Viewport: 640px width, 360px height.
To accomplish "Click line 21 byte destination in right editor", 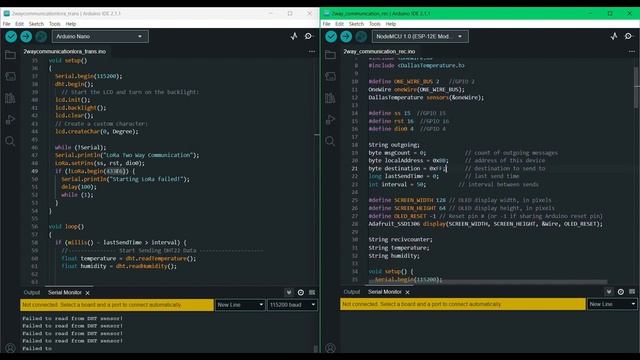I will pyautogui.click(x=408, y=169).
